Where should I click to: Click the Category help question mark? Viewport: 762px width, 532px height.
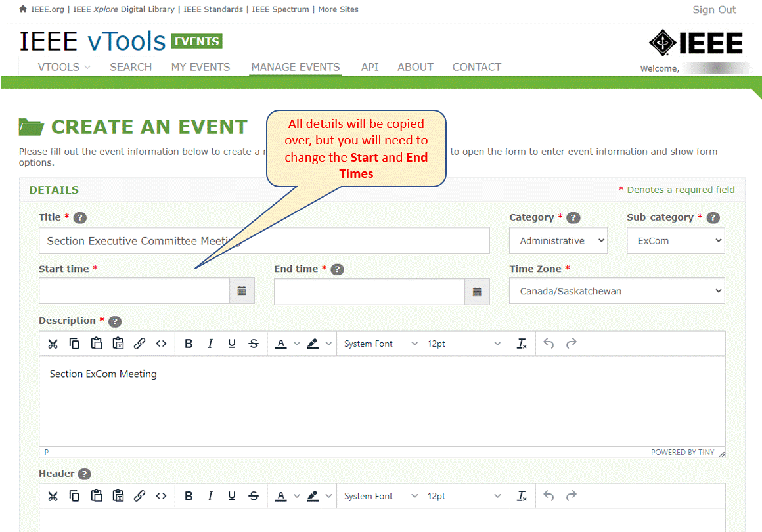click(x=573, y=217)
